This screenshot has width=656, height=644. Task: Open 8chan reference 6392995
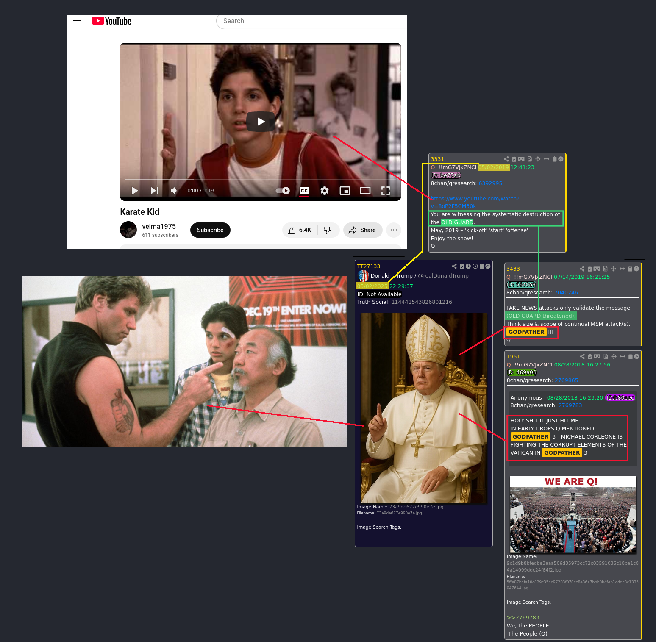click(490, 183)
